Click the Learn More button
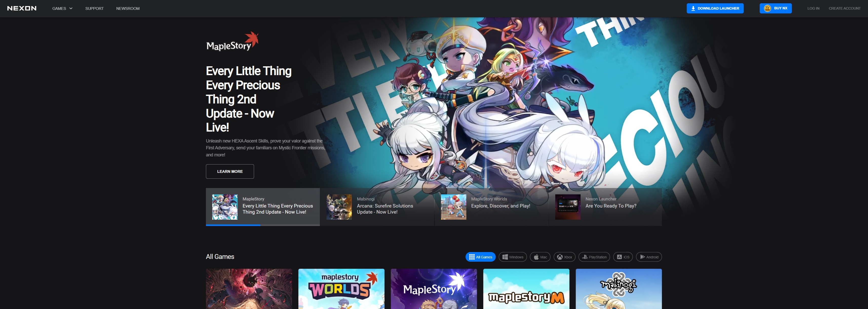868x309 pixels. [x=230, y=172]
